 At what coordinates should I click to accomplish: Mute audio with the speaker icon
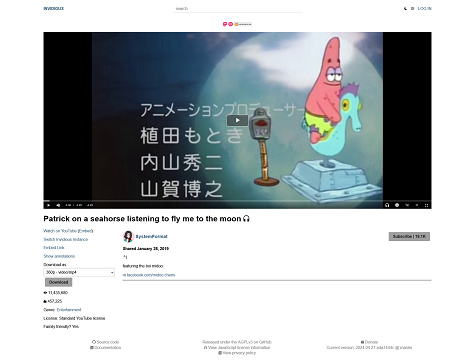coord(58,205)
